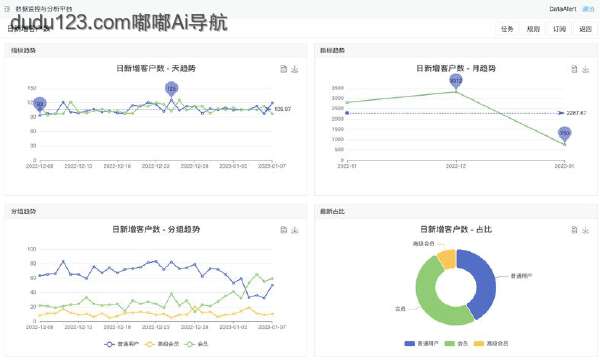Toggle 会员 series in line chart legend
Image resolution: width=600 pixels, height=360 pixels.
[197, 344]
